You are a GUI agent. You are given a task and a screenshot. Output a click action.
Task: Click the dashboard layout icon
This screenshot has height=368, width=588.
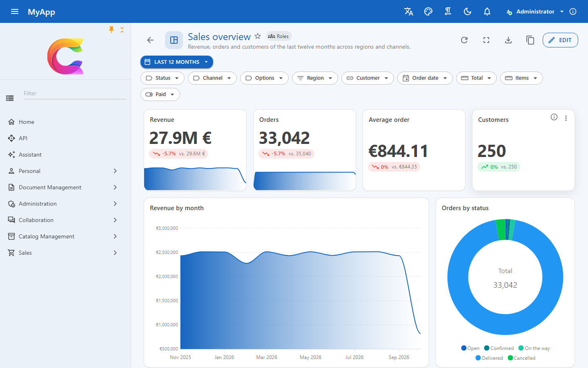coord(174,40)
